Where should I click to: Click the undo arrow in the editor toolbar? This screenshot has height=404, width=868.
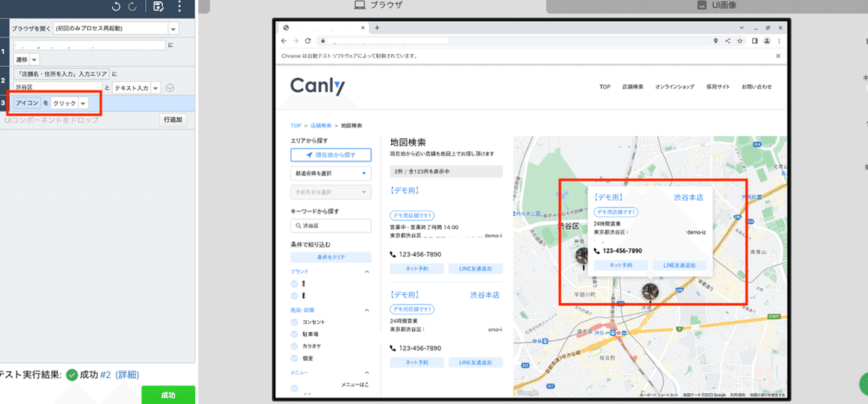[116, 7]
